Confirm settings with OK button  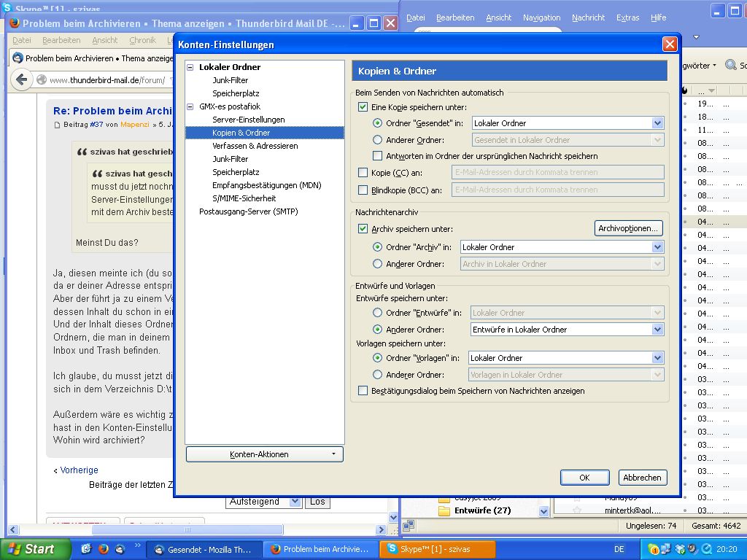coord(584,478)
